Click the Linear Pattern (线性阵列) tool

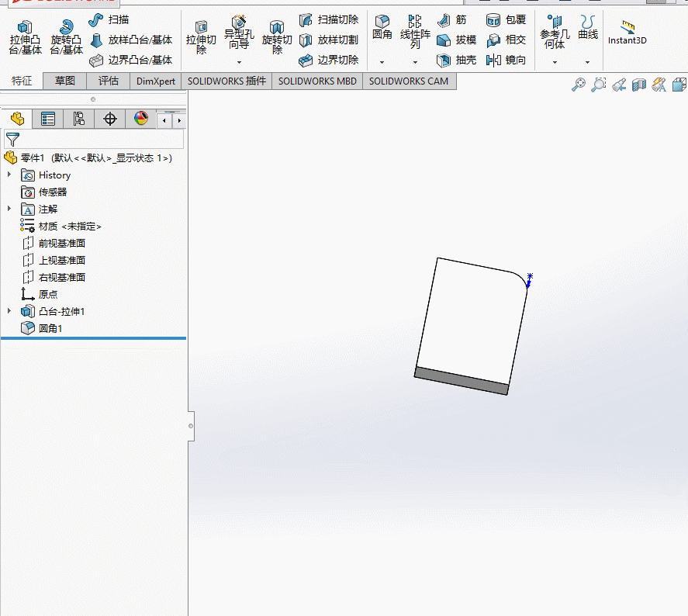tap(415, 32)
